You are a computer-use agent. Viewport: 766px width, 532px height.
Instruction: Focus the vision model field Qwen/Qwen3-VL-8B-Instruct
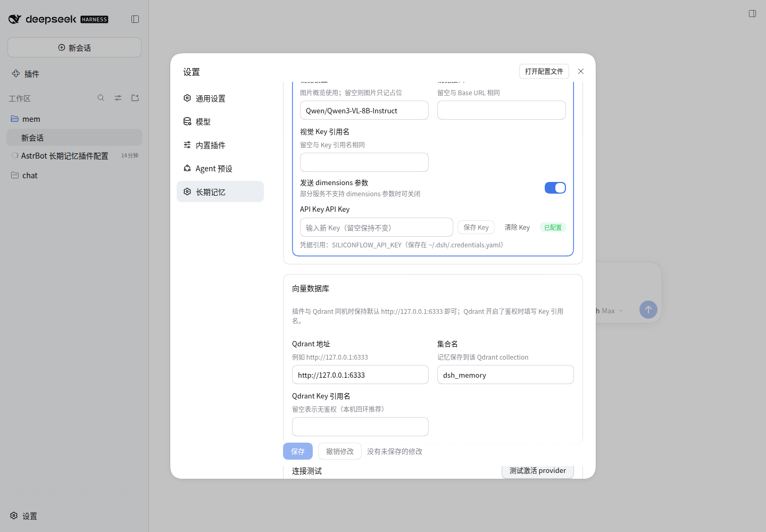(x=364, y=110)
